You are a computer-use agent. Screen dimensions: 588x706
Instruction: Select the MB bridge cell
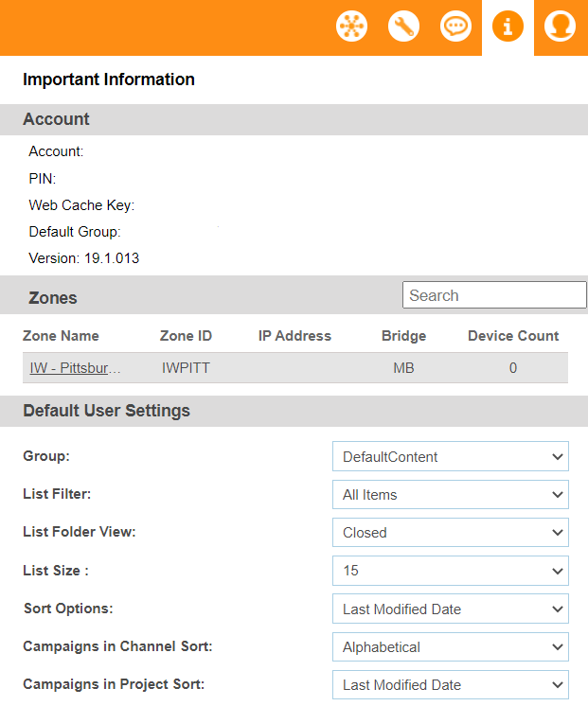click(x=403, y=368)
